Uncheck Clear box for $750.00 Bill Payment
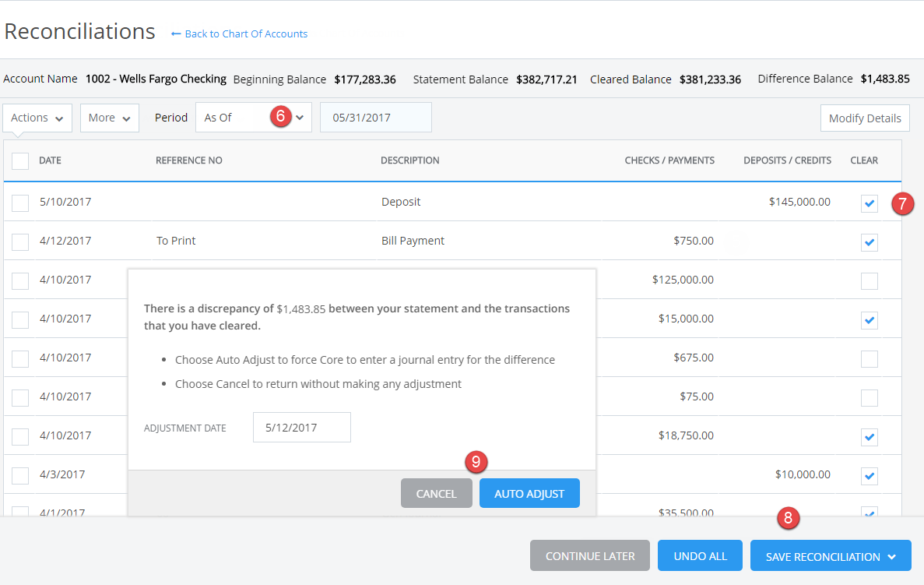 click(x=870, y=241)
